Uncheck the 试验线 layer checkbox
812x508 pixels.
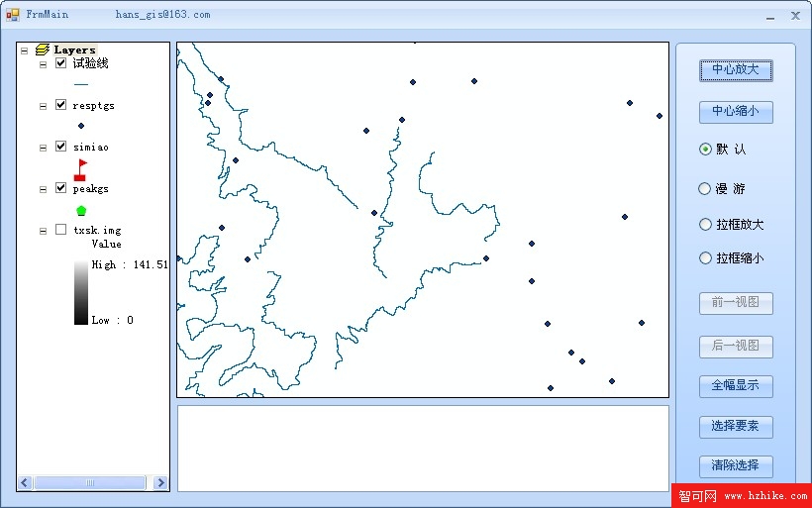60,63
